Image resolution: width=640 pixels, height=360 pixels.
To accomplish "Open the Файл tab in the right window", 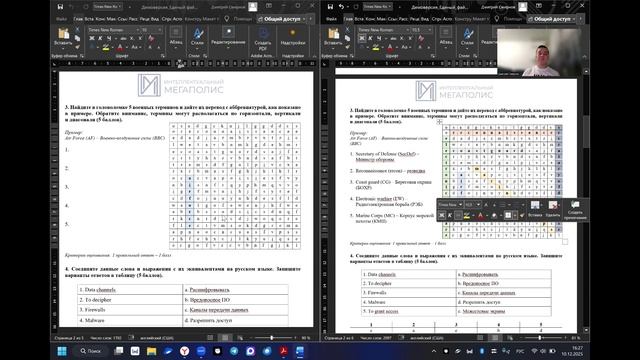I will point(331,19).
